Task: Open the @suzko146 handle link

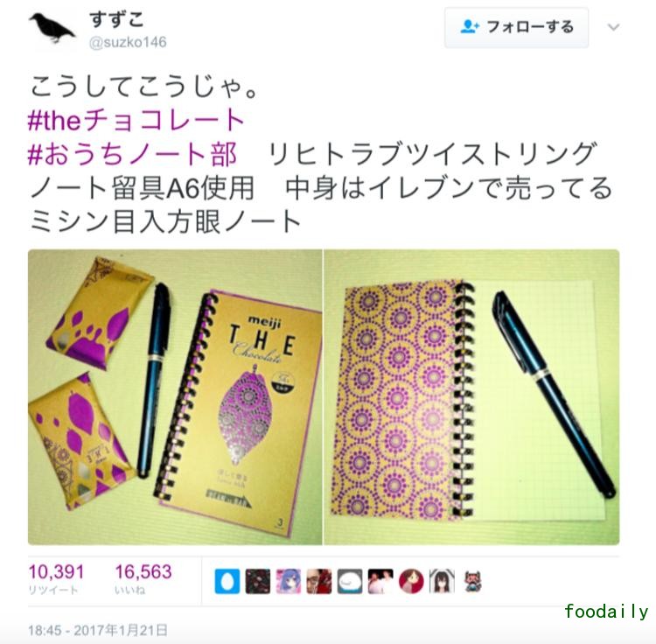Action: [x=128, y=42]
